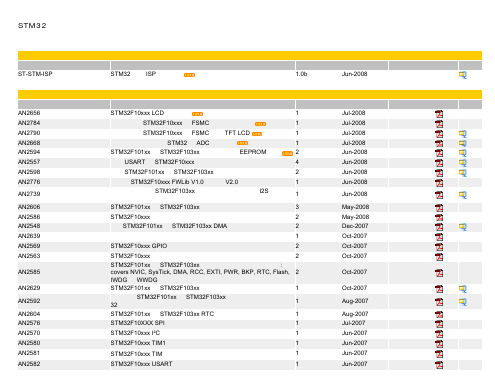Click the download icon for AN2790
The width and height of the screenshot is (495, 383).
click(462, 134)
